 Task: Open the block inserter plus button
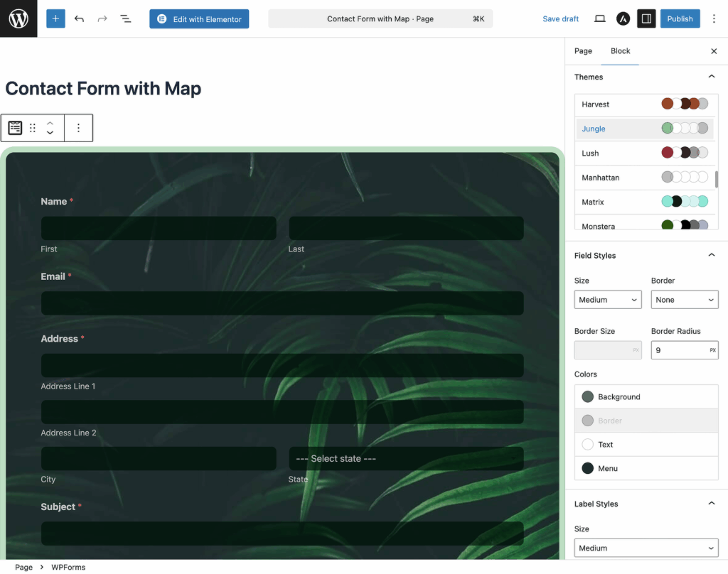(x=55, y=18)
